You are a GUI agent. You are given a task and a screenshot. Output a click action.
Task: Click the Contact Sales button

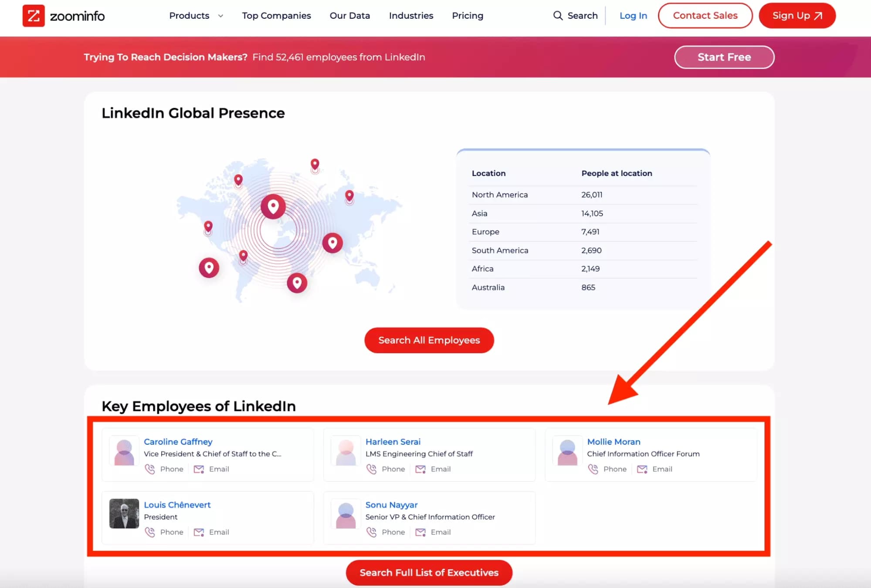tap(705, 16)
